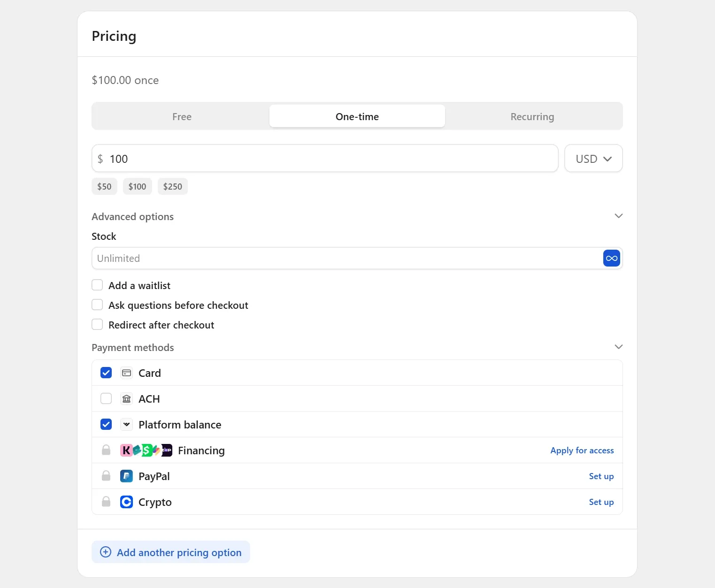Collapse the Payment methods section
This screenshot has height=588, width=715.
click(618, 347)
